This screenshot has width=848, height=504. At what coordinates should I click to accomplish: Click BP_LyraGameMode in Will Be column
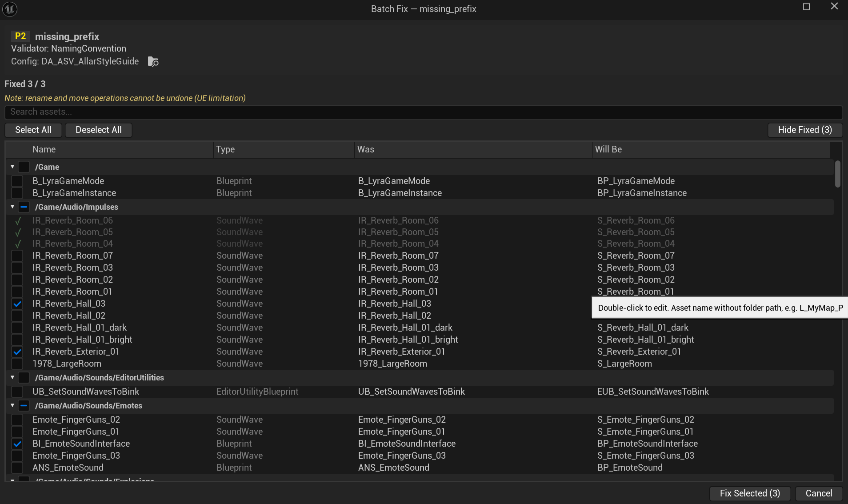pyautogui.click(x=636, y=181)
